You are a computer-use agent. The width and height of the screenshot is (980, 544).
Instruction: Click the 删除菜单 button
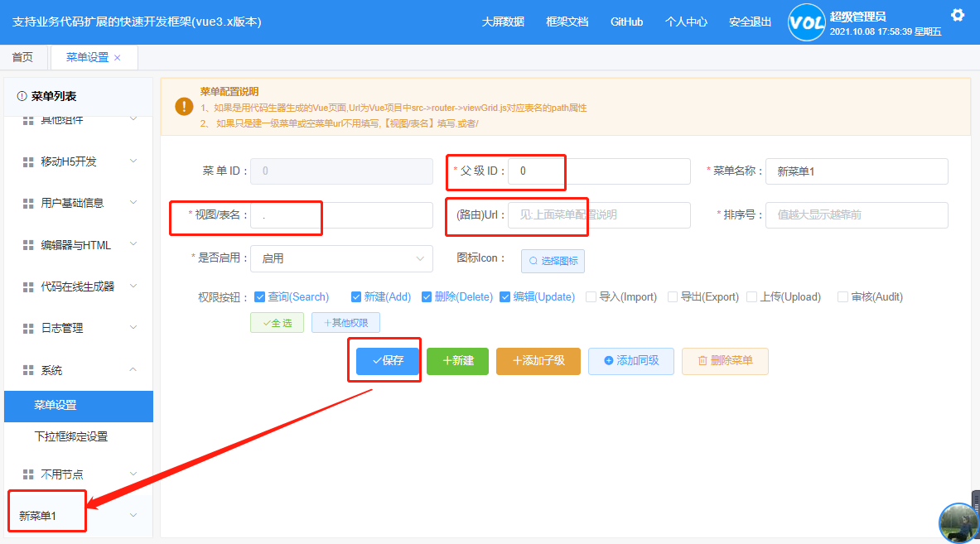[x=725, y=361]
